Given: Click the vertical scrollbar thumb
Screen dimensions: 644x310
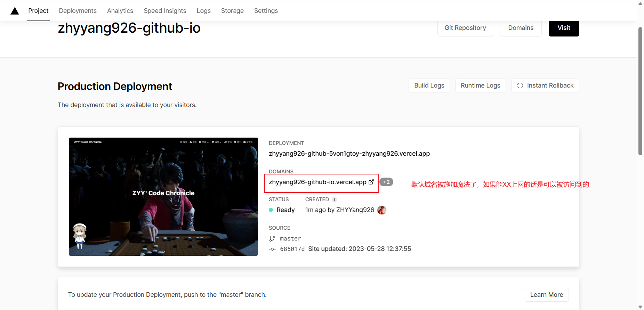Looking at the screenshot, I should tap(640, 91).
